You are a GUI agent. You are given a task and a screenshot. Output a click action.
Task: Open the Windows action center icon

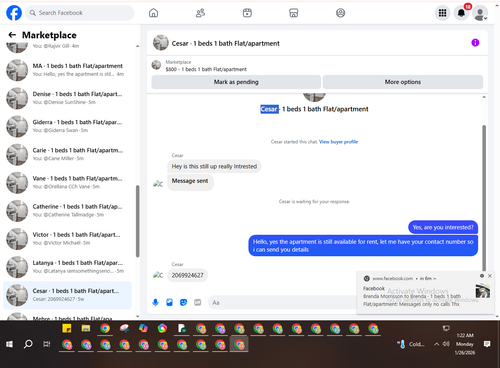(487, 344)
